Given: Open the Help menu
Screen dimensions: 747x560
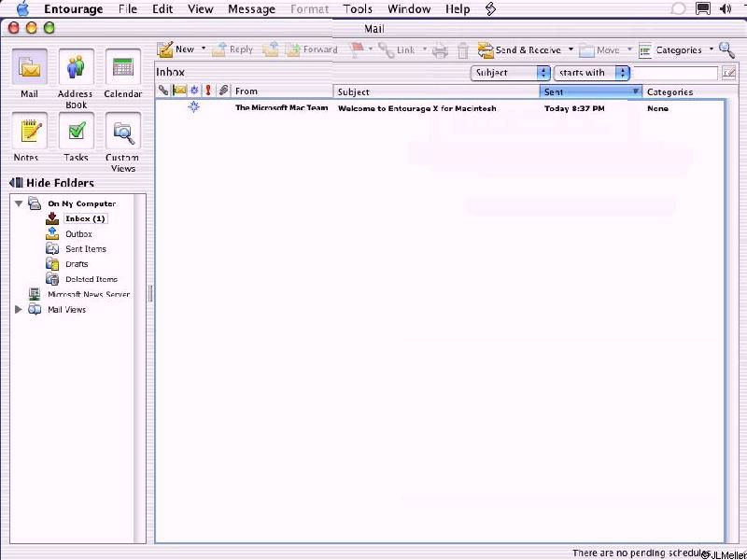Looking at the screenshot, I should point(458,9).
